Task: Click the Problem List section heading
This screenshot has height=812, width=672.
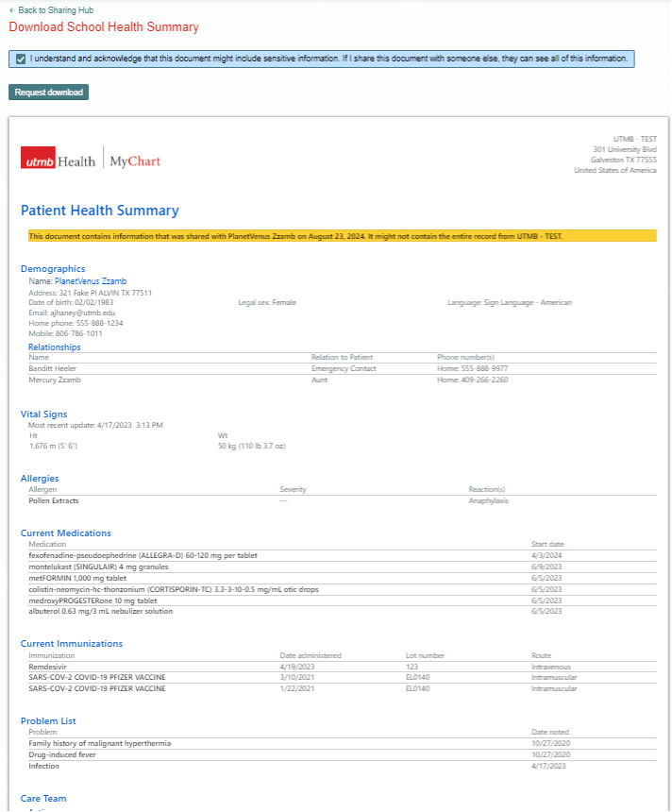Action: click(48, 721)
